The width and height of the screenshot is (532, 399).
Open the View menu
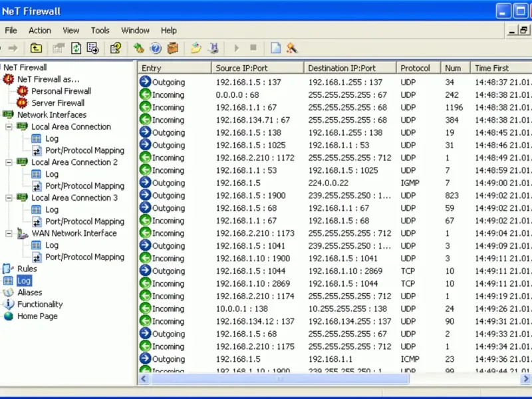[71, 31]
